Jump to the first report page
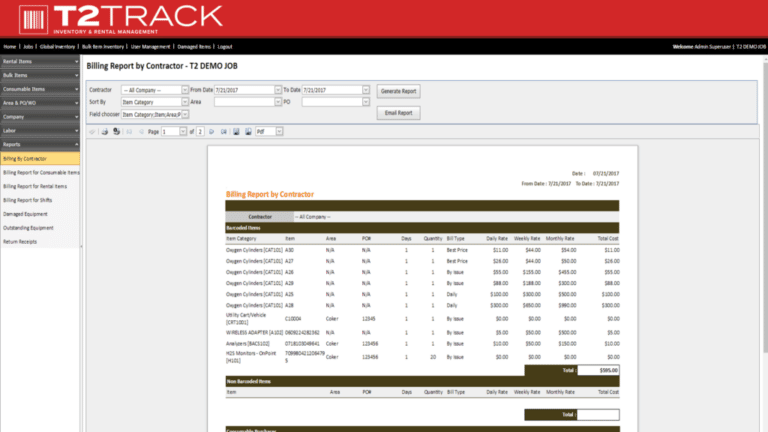 [129, 131]
